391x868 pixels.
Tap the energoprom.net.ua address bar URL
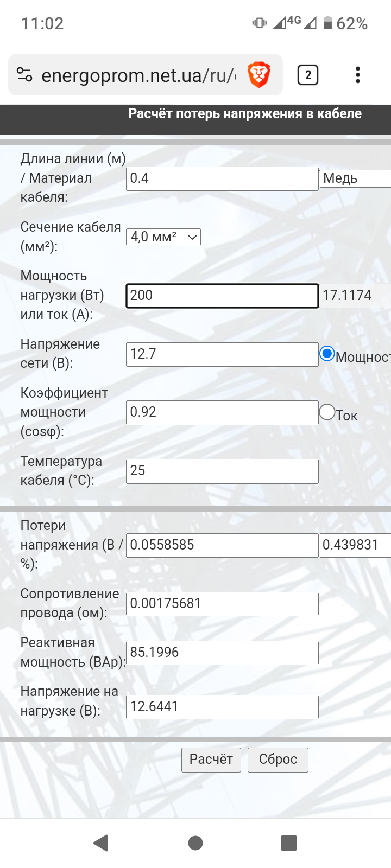click(139, 75)
